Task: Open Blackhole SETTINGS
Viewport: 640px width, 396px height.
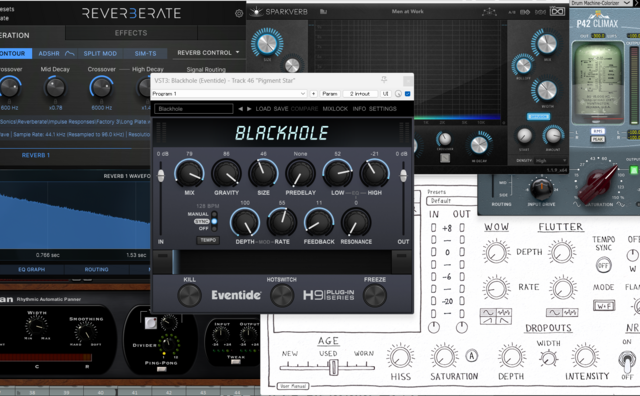Action: [382, 109]
